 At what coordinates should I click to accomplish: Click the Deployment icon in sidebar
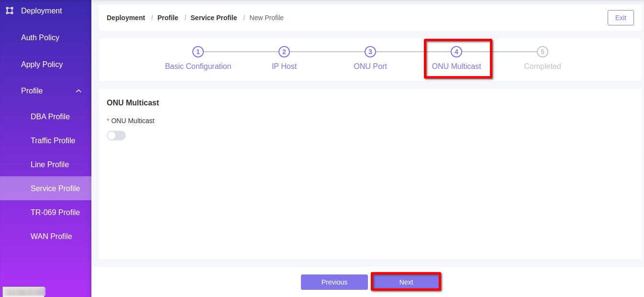[x=10, y=11]
